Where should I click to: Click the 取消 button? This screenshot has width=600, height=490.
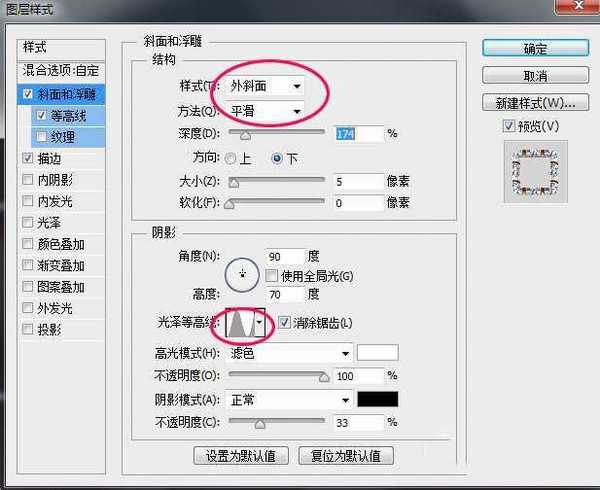(535, 75)
